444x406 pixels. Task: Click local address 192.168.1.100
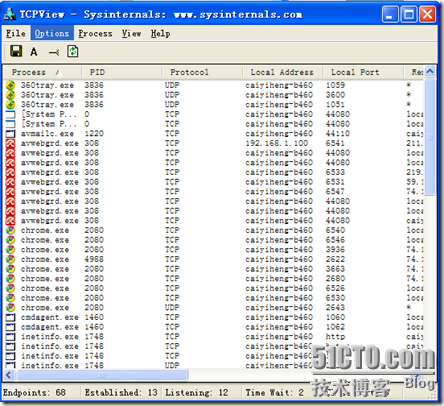[x=277, y=143]
